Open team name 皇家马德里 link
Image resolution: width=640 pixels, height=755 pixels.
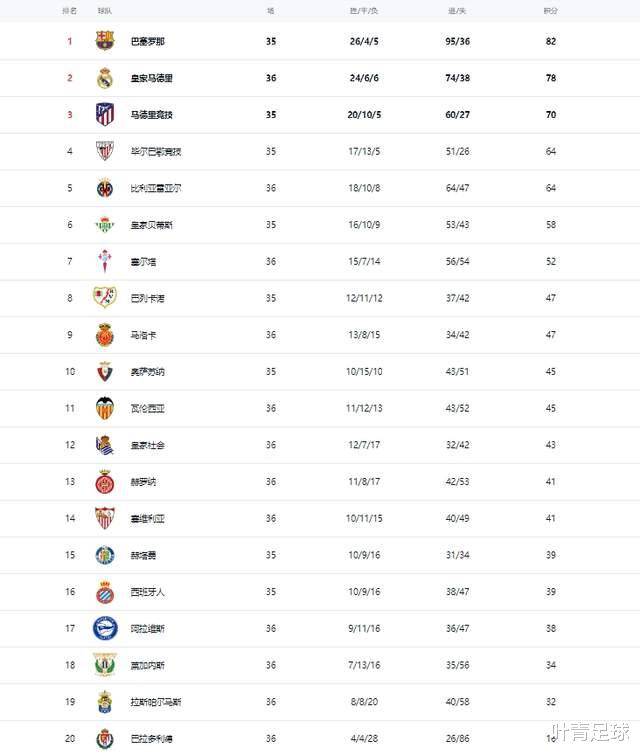[x=152, y=78]
